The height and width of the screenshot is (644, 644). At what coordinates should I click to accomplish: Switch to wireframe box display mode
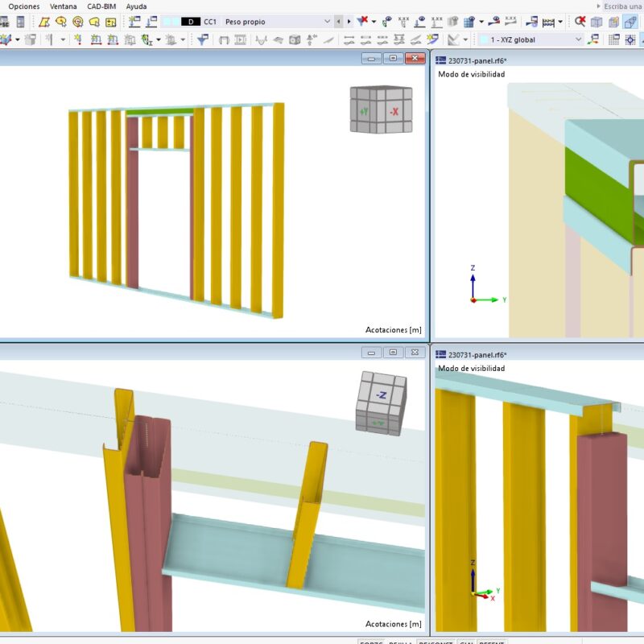click(597, 23)
